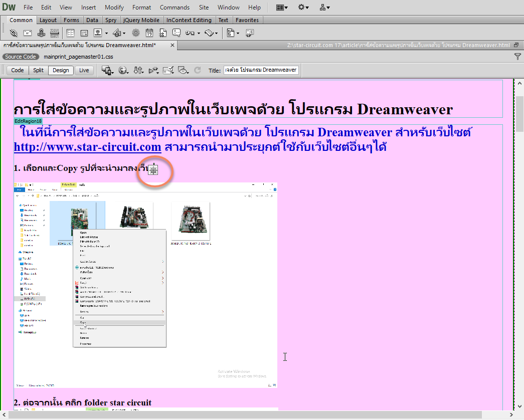Open the Window menu
The image size is (524, 420).
[x=229, y=8]
